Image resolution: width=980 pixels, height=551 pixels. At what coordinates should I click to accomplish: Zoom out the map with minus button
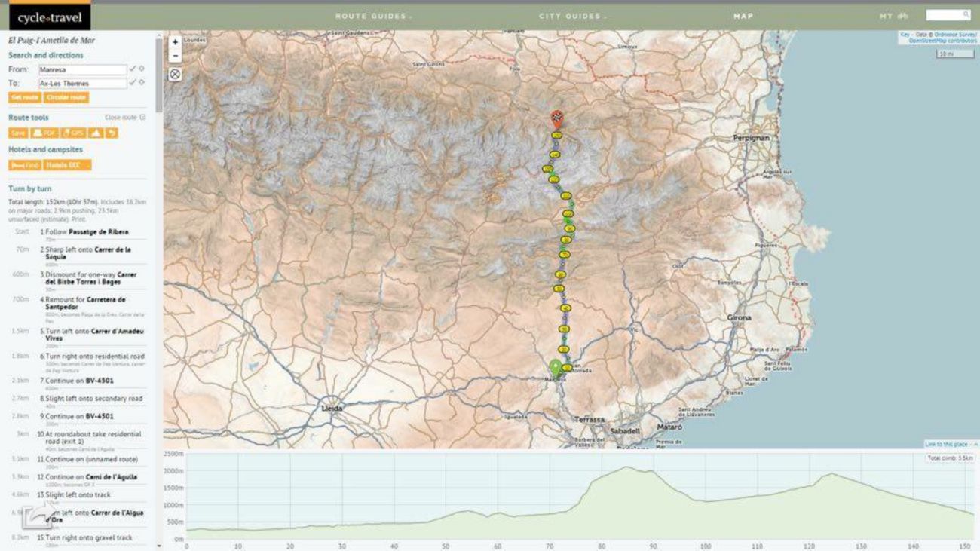(175, 56)
